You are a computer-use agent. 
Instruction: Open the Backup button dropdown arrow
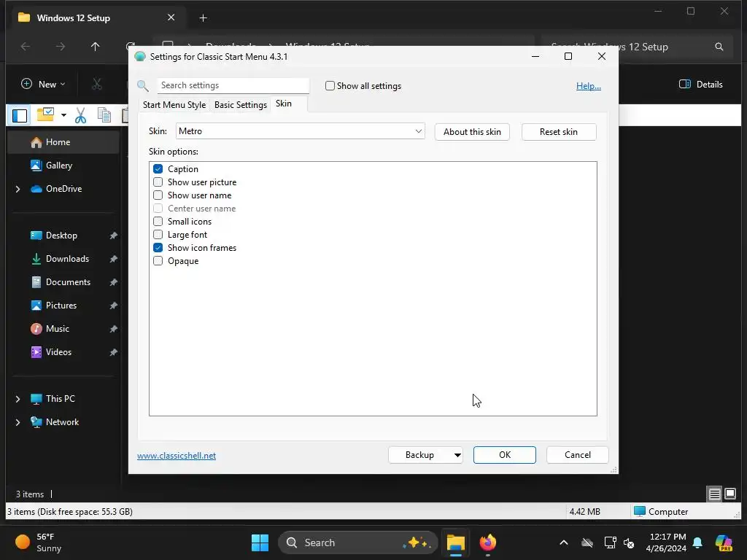[x=457, y=455]
